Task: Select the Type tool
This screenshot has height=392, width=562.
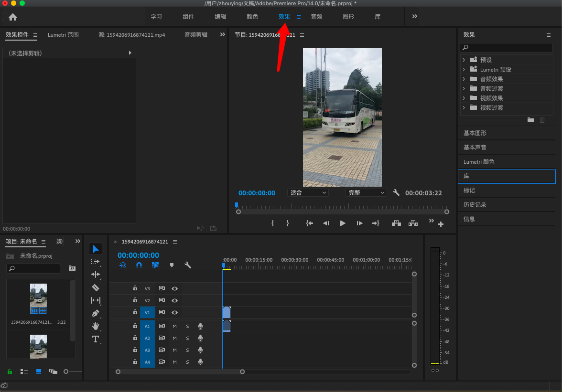Action: point(96,339)
